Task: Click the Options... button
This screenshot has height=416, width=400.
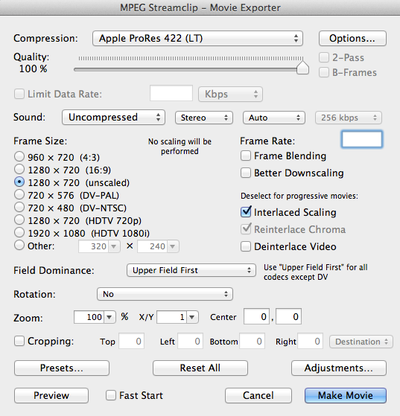Action: tap(353, 38)
